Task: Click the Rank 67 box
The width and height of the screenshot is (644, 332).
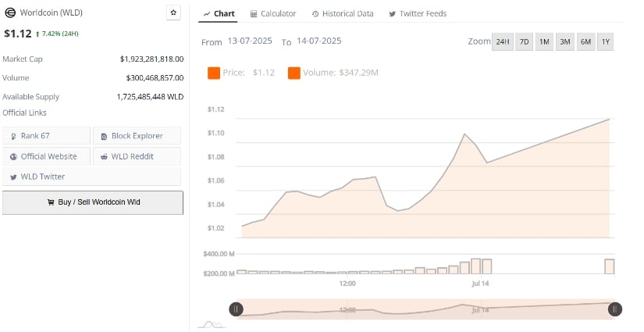Action: click(46, 136)
